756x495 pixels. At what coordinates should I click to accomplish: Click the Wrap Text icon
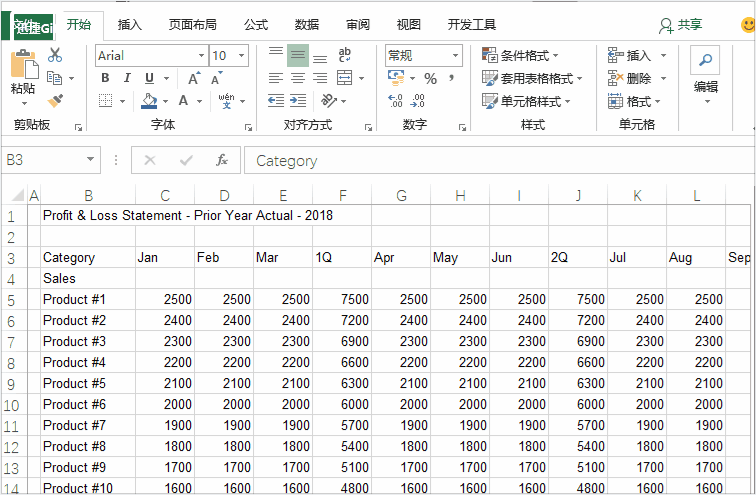tap(344, 54)
